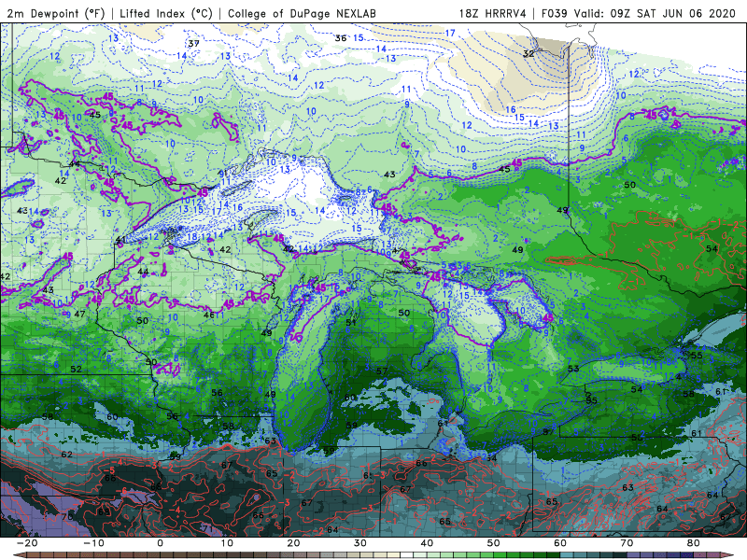
Task: Click the 'College of DuPage NEXLAB' label
Action: (x=302, y=13)
